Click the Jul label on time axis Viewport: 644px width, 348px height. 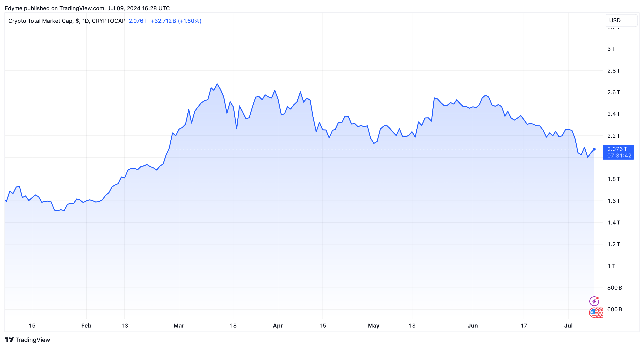point(568,325)
